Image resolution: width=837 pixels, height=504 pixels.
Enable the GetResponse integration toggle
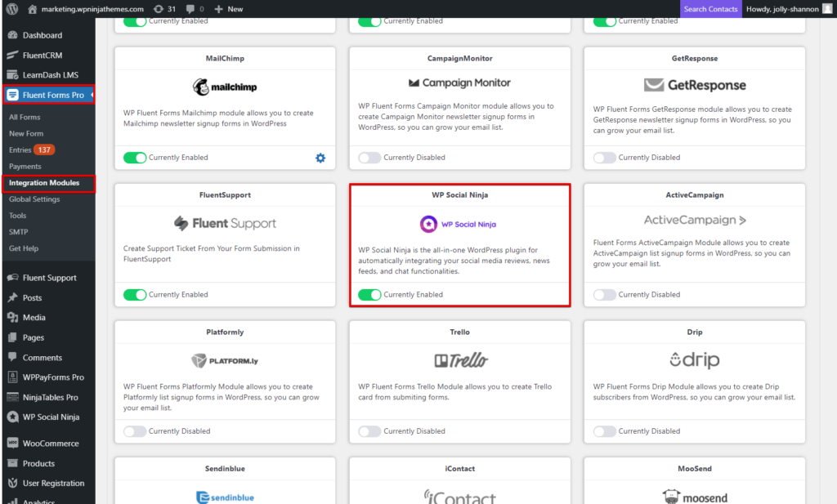tap(604, 158)
